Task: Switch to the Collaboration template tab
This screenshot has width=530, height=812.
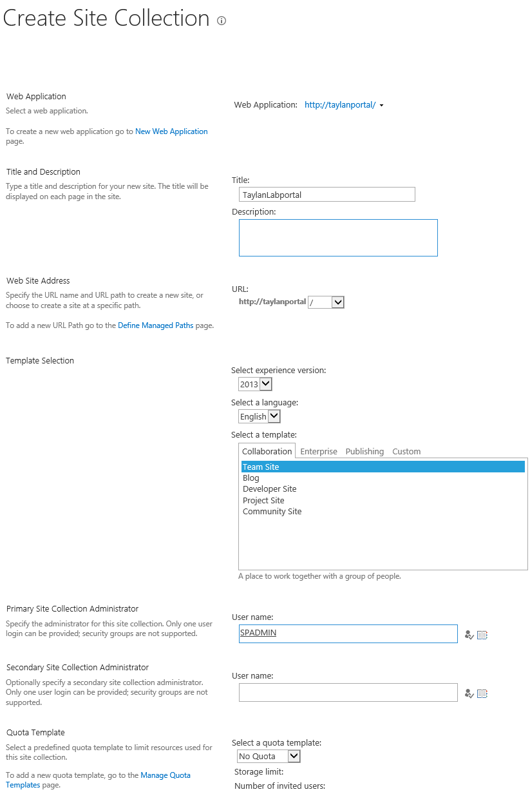Action: tap(267, 451)
